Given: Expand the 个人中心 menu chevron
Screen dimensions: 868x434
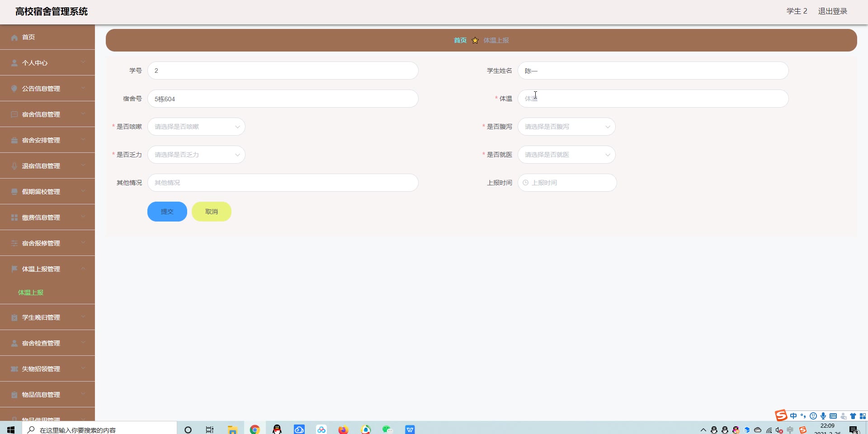Looking at the screenshot, I should (x=83, y=62).
